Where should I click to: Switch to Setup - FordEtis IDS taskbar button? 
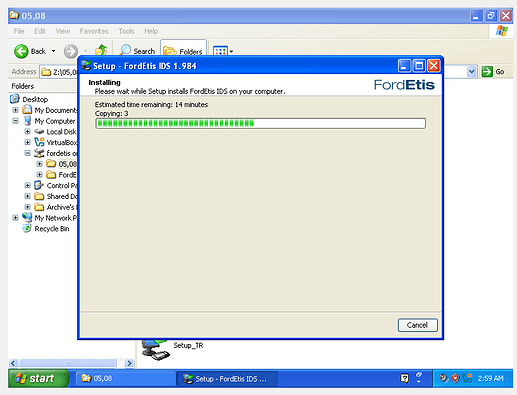click(x=227, y=379)
